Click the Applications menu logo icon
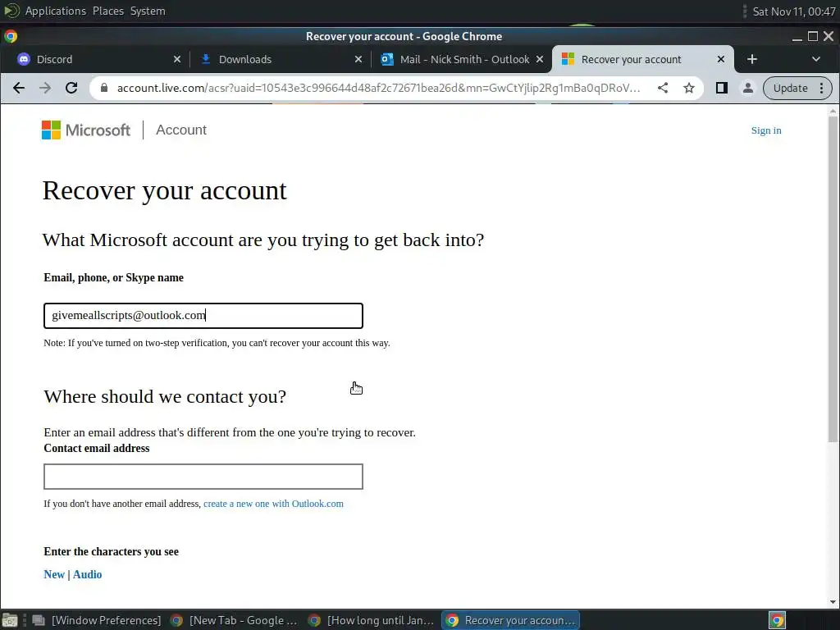The width and height of the screenshot is (840, 630). point(11,11)
